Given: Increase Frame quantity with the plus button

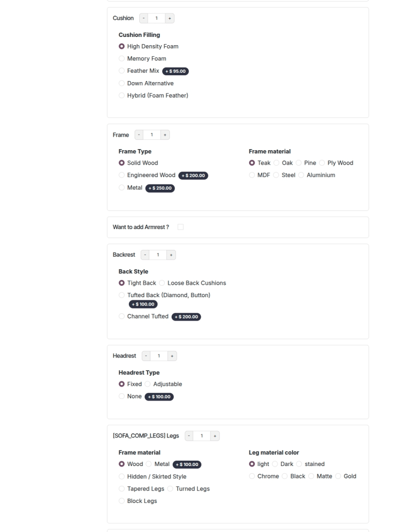Looking at the screenshot, I should [x=164, y=135].
